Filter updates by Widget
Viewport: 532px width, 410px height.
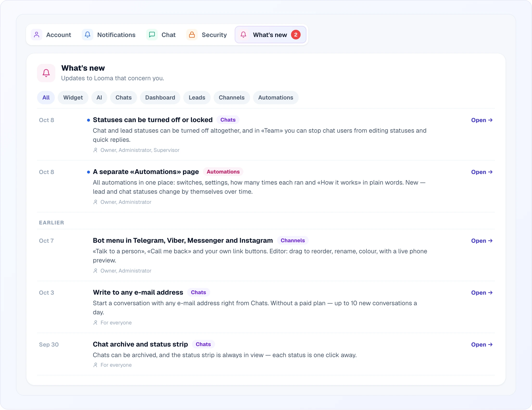73,98
